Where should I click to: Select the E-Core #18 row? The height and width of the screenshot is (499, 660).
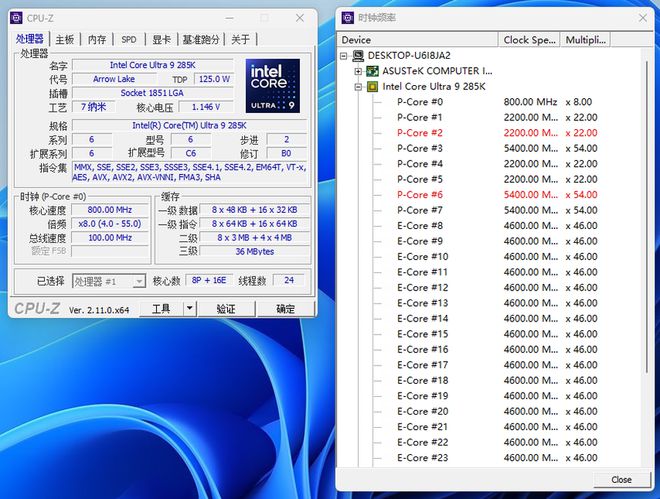(x=497, y=380)
